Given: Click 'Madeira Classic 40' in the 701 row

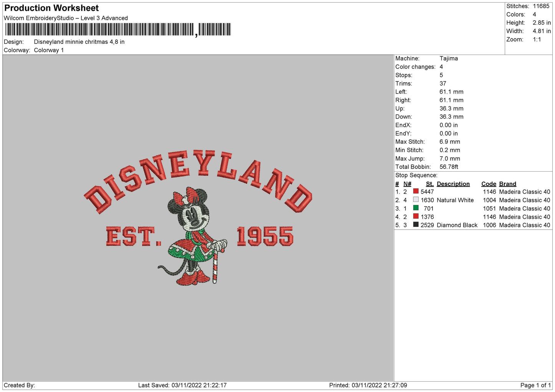Looking at the screenshot, I should coord(525,208).
